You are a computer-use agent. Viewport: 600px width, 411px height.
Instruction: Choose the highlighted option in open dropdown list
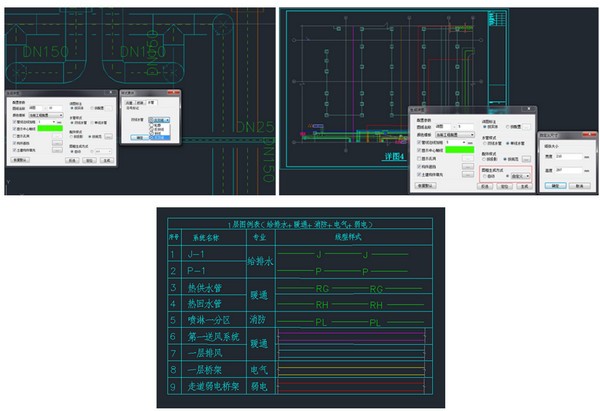pos(158,136)
